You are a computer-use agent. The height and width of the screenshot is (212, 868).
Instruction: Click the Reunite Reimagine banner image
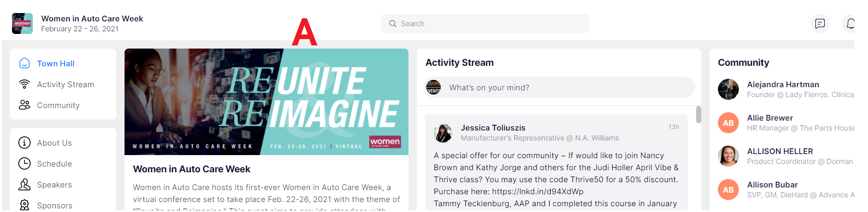[x=266, y=102]
